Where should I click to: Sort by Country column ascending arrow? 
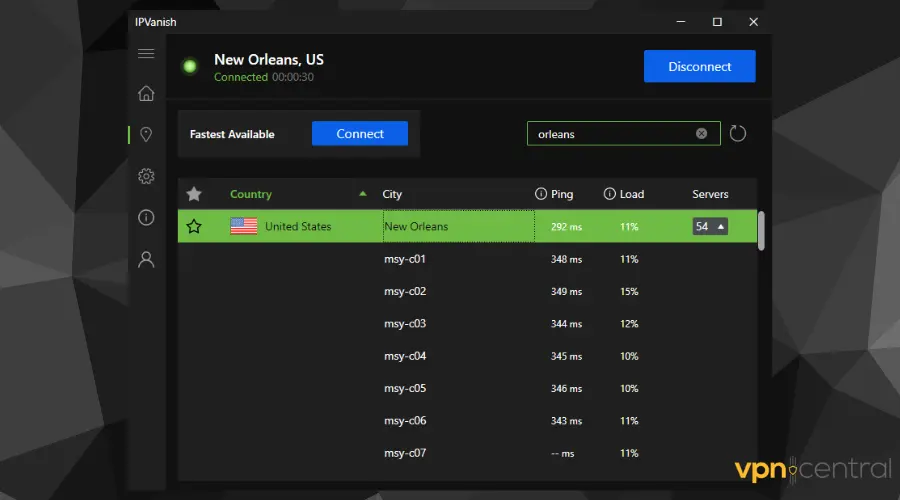(x=363, y=194)
